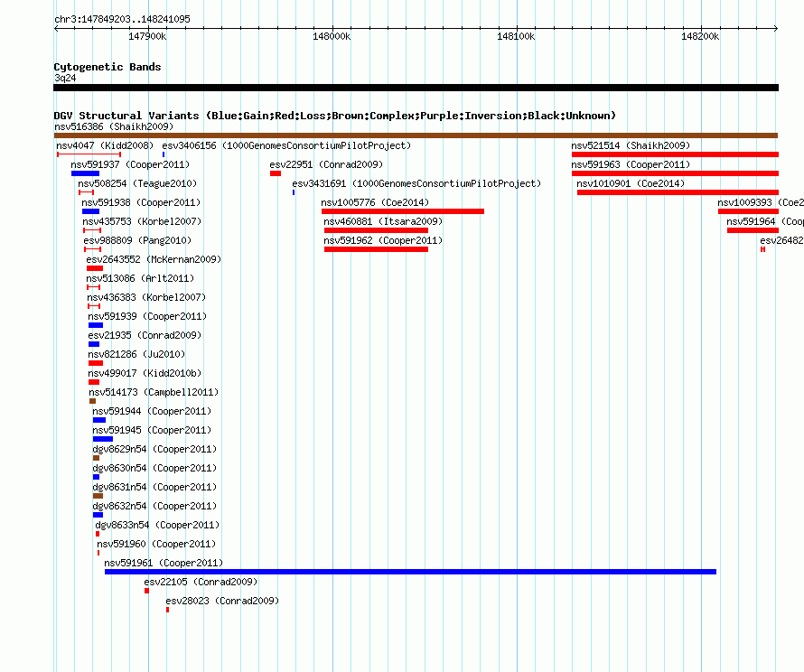Select nsv591939 (Cooper2011) label
804x672 pixels.
point(147,316)
